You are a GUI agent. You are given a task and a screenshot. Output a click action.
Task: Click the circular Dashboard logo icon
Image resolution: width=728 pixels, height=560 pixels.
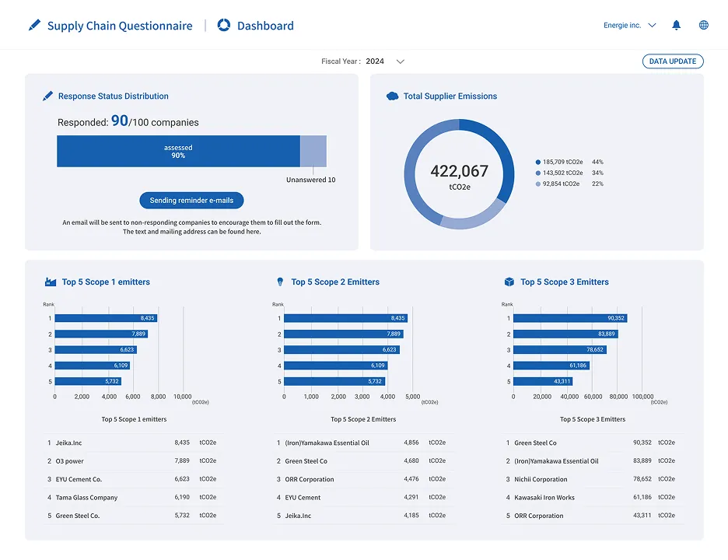pos(224,26)
